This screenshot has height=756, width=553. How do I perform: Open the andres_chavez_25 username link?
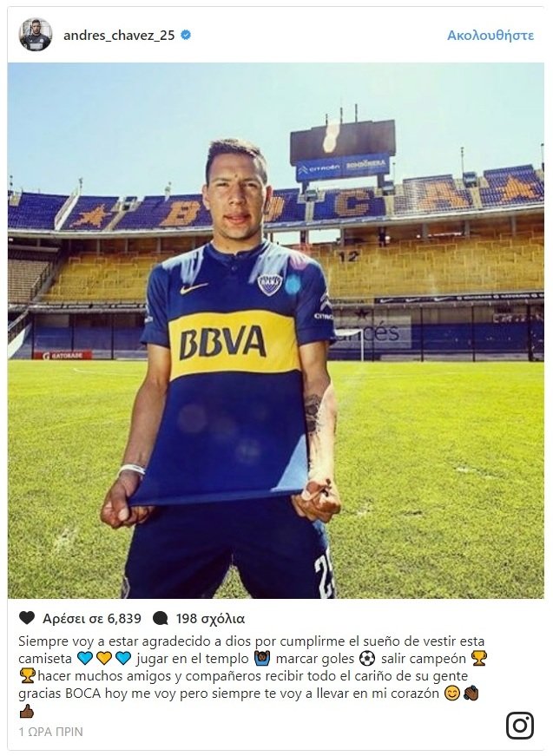pos(119,36)
